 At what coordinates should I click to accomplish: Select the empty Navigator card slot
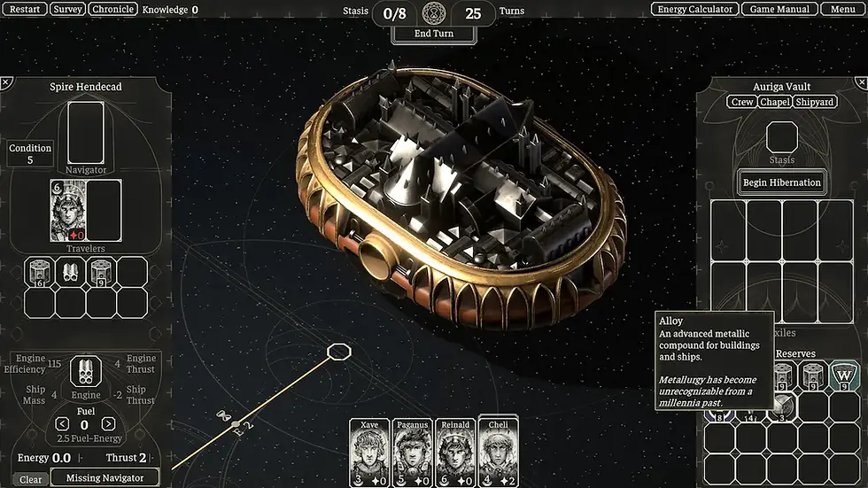click(x=86, y=133)
